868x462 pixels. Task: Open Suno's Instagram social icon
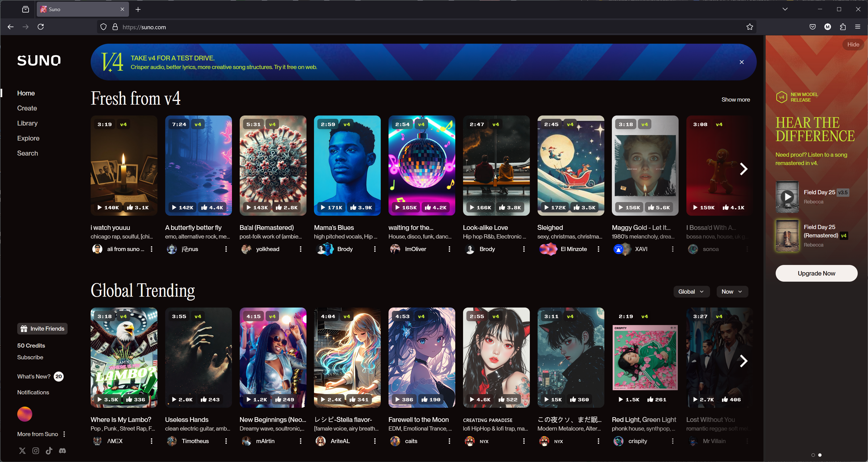tap(36, 451)
